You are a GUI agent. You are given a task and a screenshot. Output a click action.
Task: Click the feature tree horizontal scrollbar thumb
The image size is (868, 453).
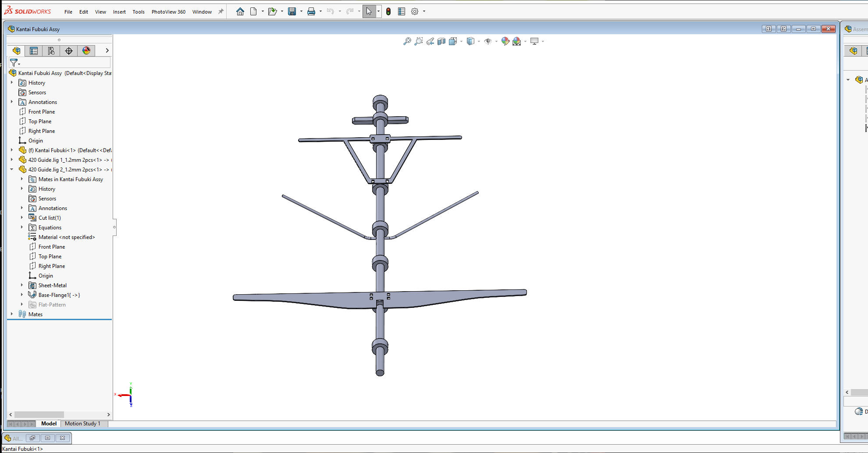coord(39,414)
